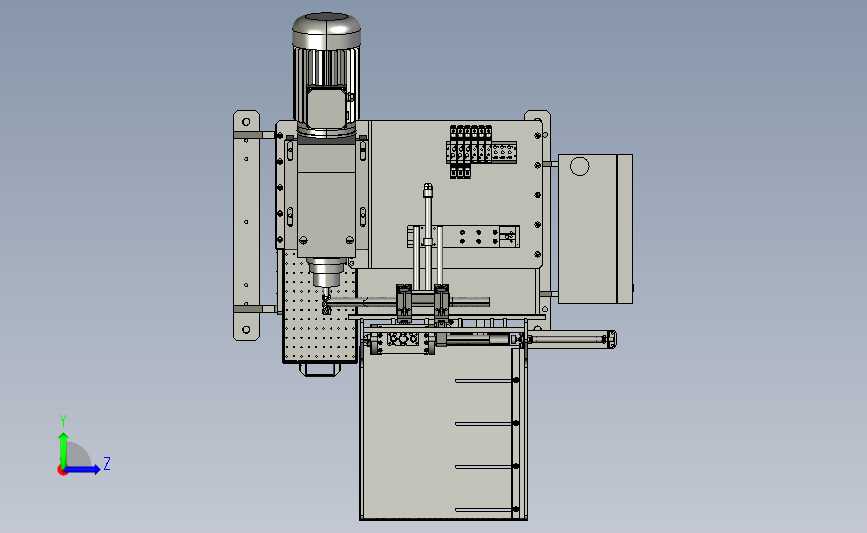Select the drill chuck at the spindle tip
Image resolution: width=867 pixels, height=533 pixels.
[x=326, y=301]
